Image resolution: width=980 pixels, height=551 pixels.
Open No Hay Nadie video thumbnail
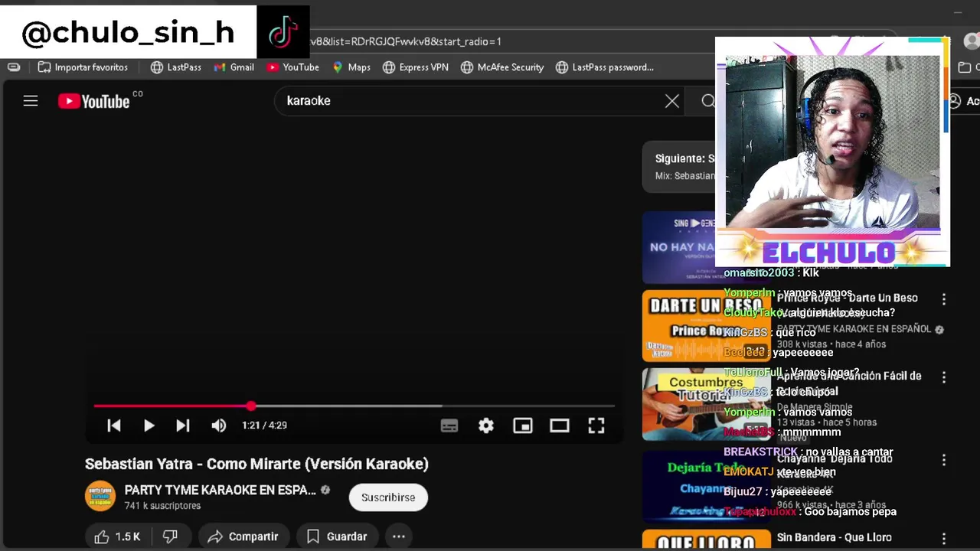coord(679,247)
